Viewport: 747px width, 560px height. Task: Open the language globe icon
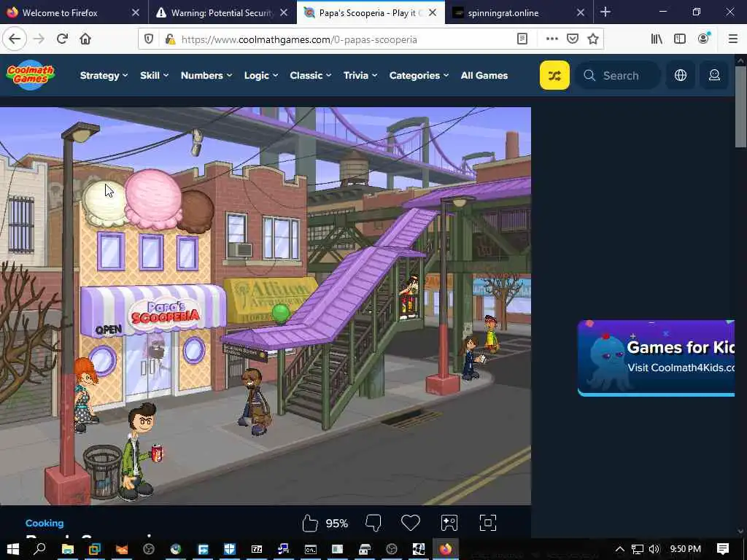[681, 75]
